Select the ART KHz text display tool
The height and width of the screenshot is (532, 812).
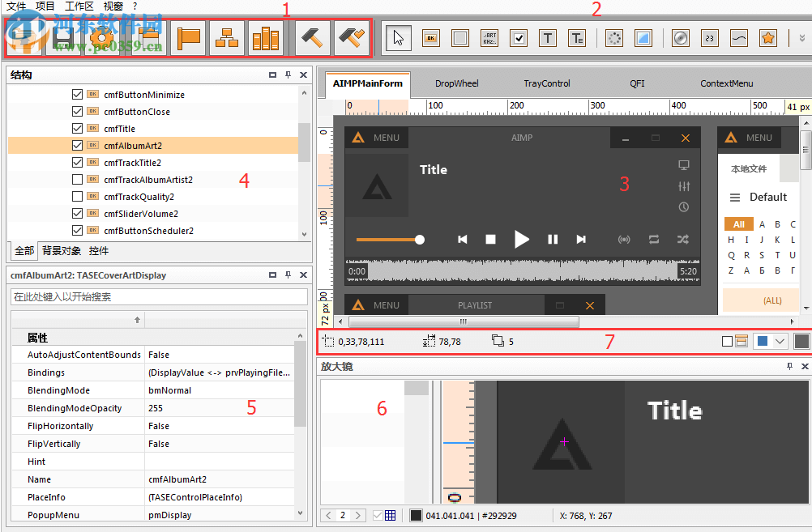[x=489, y=38]
